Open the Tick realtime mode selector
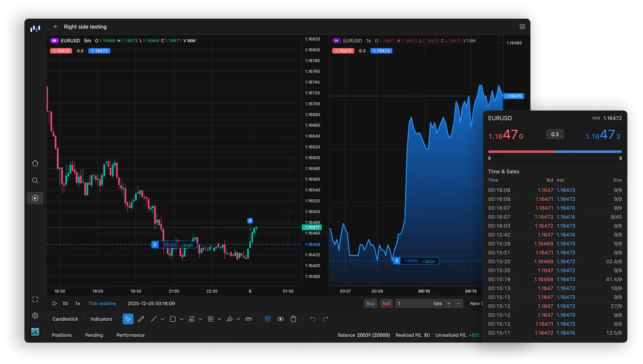The height and width of the screenshot is (364, 643). tap(102, 304)
